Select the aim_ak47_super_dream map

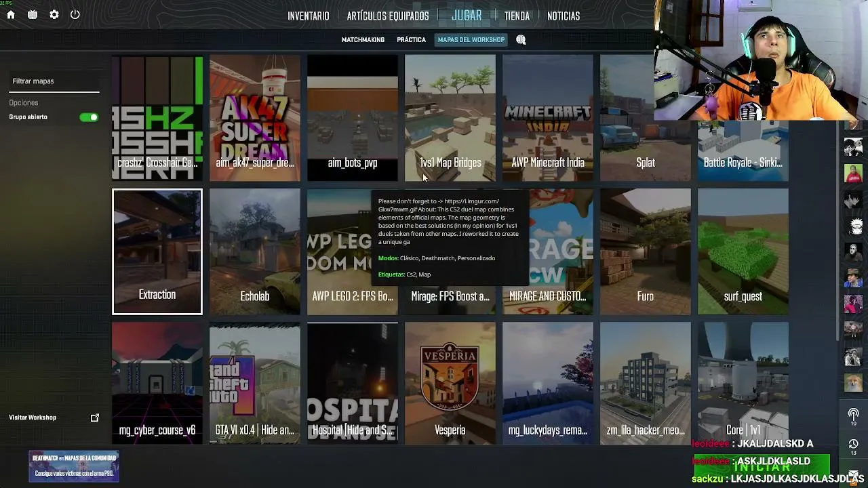click(255, 119)
